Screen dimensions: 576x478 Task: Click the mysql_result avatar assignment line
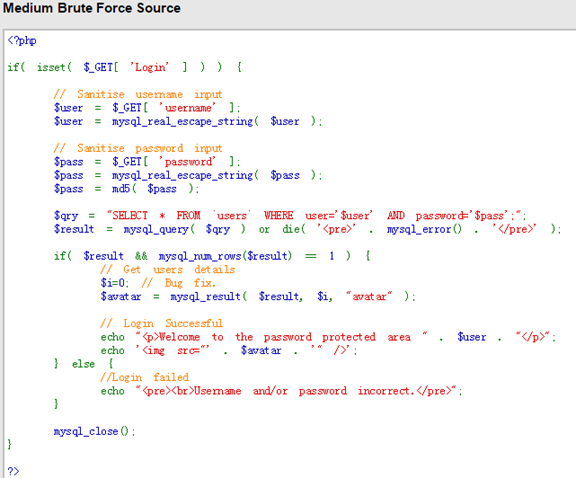(x=258, y=296)
